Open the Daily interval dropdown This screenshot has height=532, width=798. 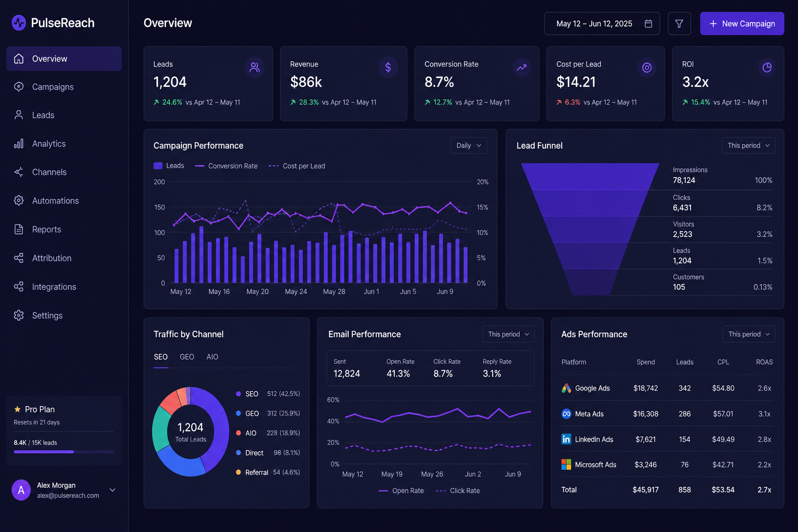coord(469,145)
